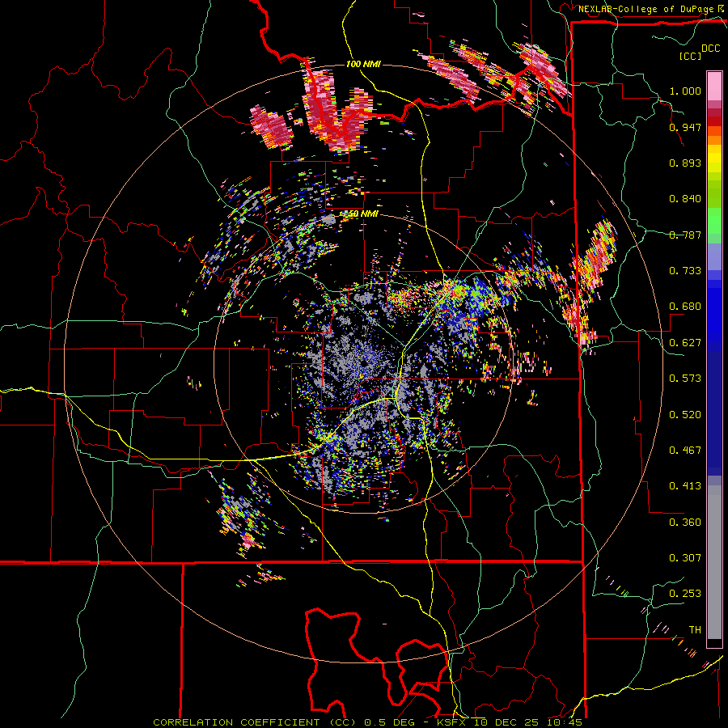Click the 0.787 legend value

(685, 235)
